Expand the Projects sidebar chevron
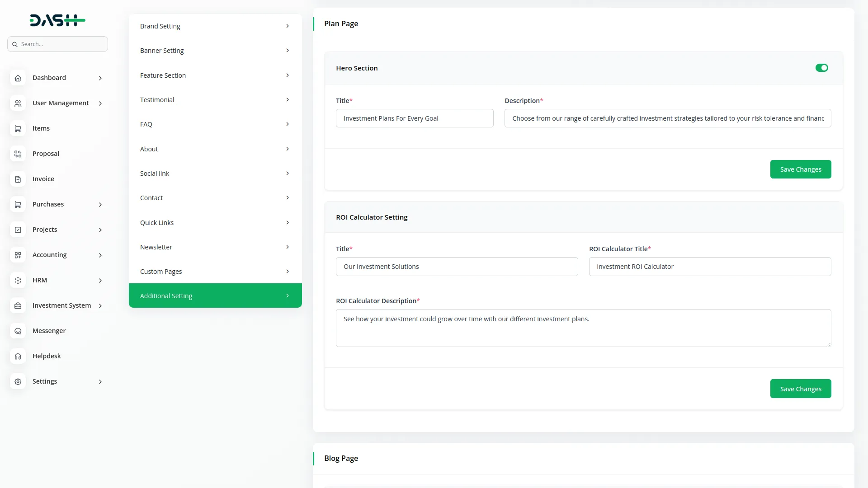The image size is (868, 488). point(100,230)
